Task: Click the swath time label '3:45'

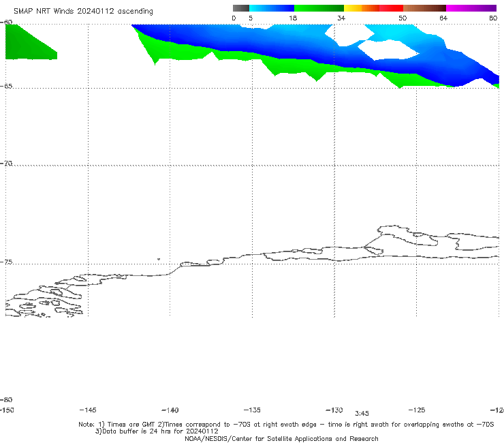Action: click(362, 414)
